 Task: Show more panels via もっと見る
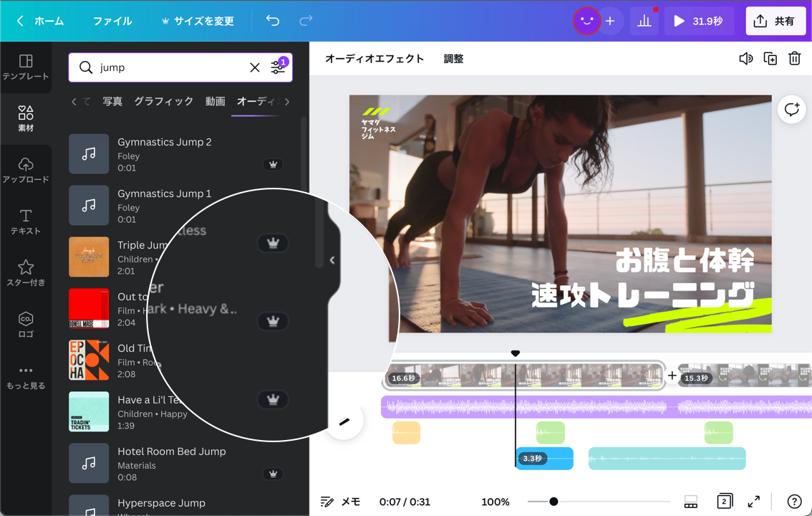coord(25,377)
